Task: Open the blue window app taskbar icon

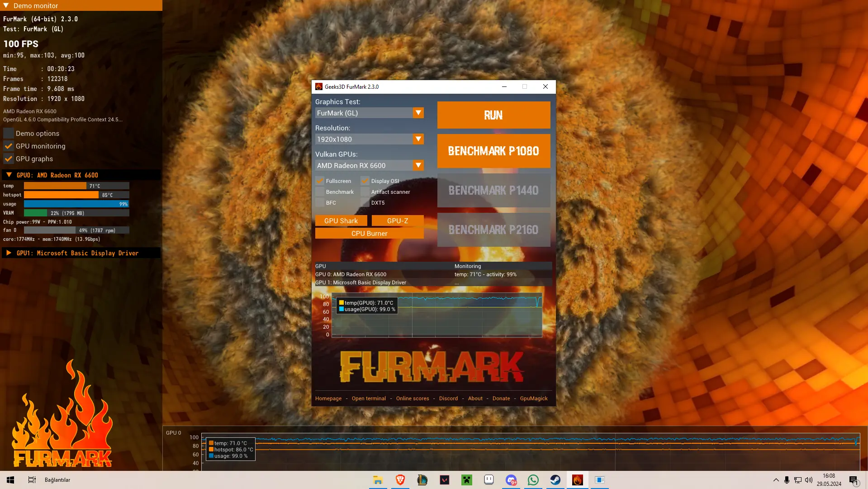Action: coord(599,480)
